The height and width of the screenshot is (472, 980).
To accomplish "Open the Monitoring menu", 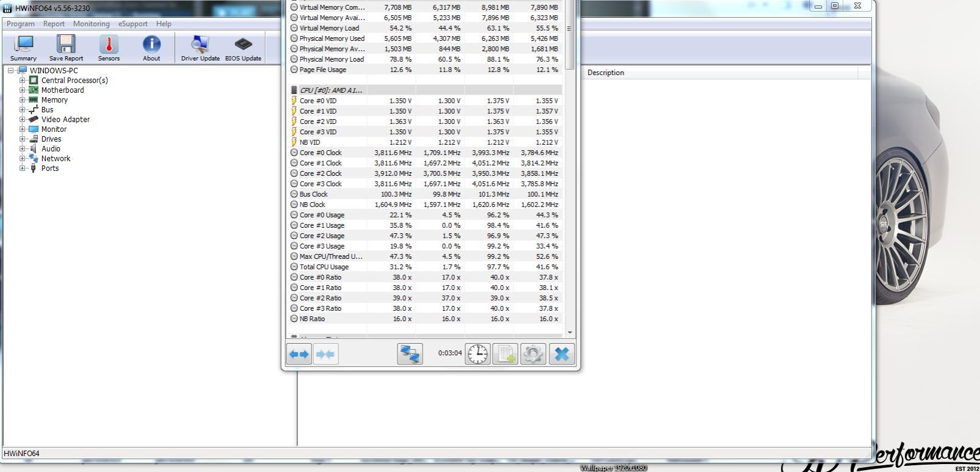I will click(92, 24).
